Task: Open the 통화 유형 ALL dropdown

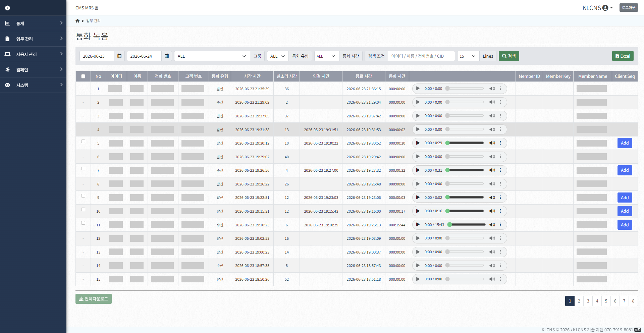Action: tap(278, 56)
